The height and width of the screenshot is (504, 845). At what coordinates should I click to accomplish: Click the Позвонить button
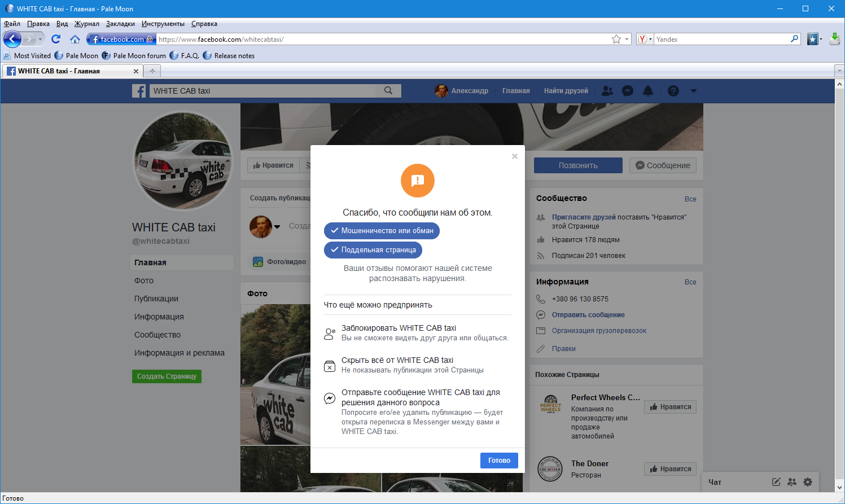578,165
